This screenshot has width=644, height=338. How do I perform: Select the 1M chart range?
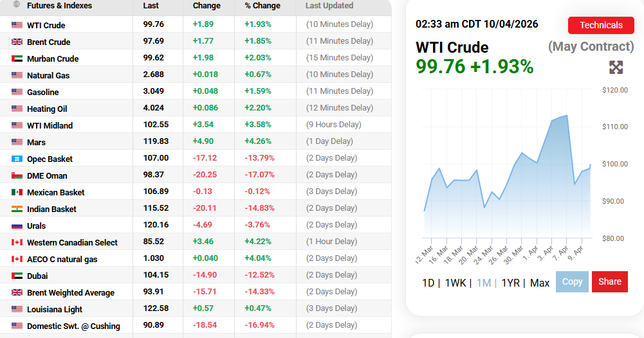484,283
